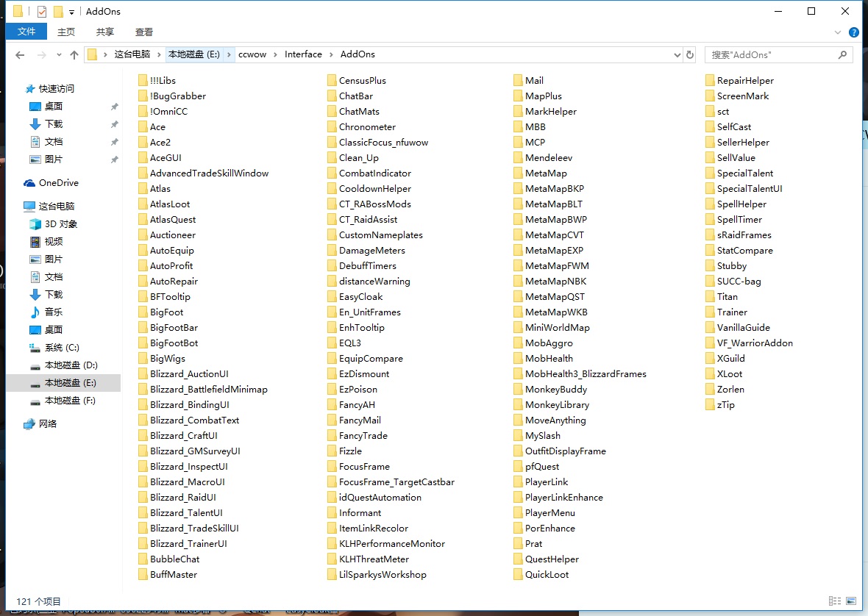Click Properties icon in quick access toolbar

coord(41,12)
